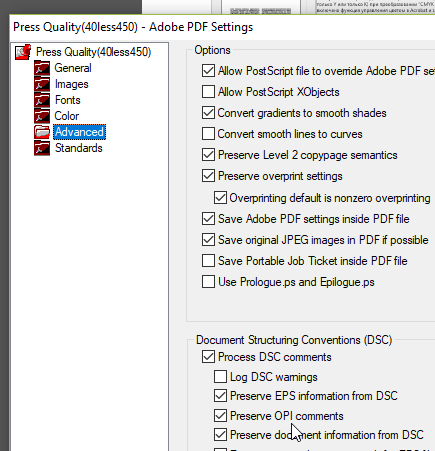This screenshot has height=451, width=435.
Task: Enable Use Prologue.ps and Epilogue.ps
Action: [x=208, y=282]
